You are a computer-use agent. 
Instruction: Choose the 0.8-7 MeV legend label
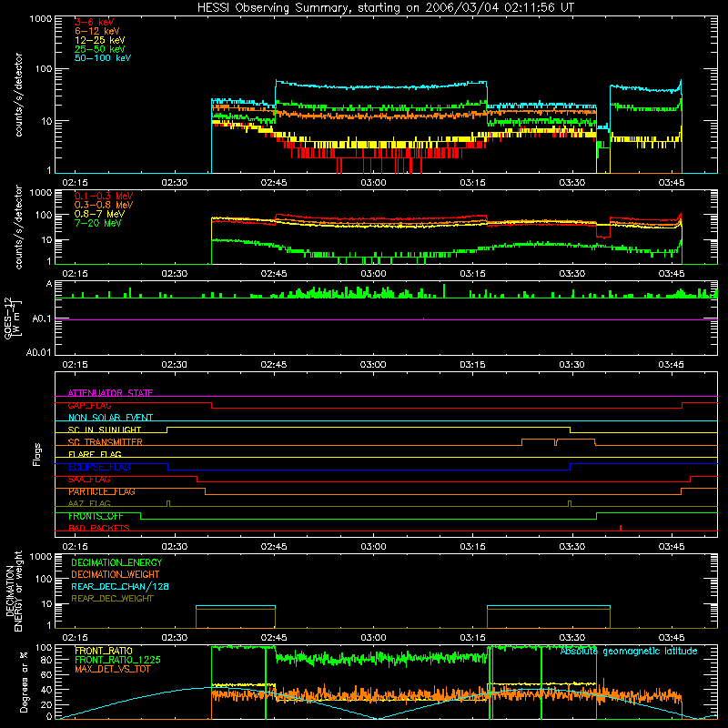click(x=99, y=214)
